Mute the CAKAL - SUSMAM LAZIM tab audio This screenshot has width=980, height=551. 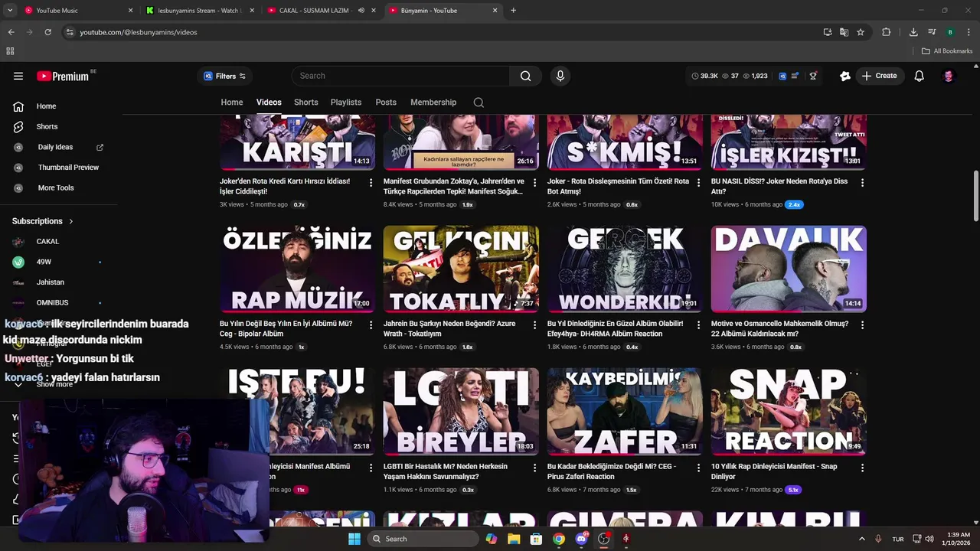click(361, 11)
